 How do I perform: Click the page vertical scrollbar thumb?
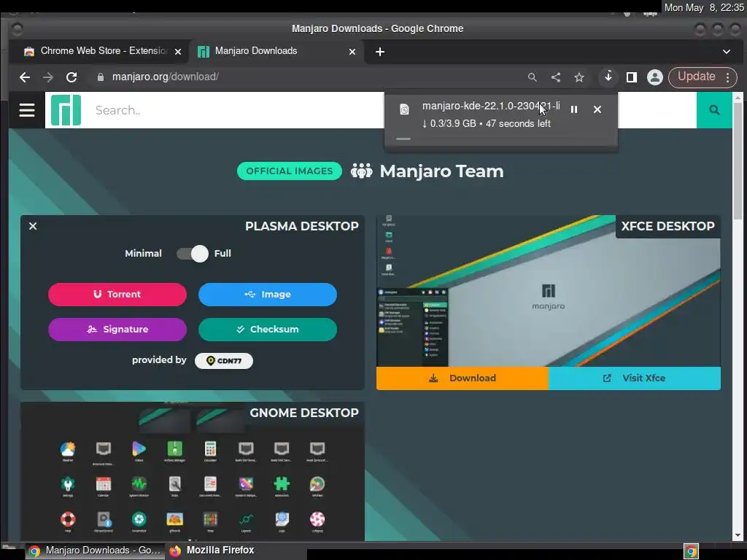point(738,160)
